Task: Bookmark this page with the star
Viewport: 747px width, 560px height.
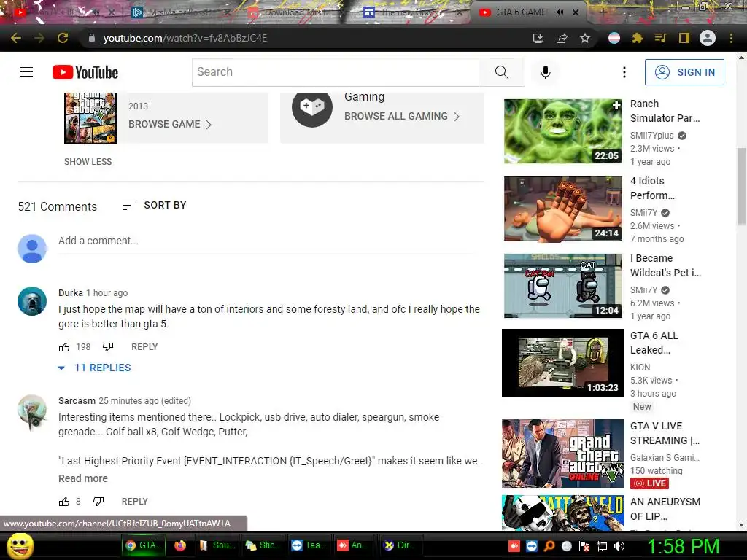Action: pos(585,38)
